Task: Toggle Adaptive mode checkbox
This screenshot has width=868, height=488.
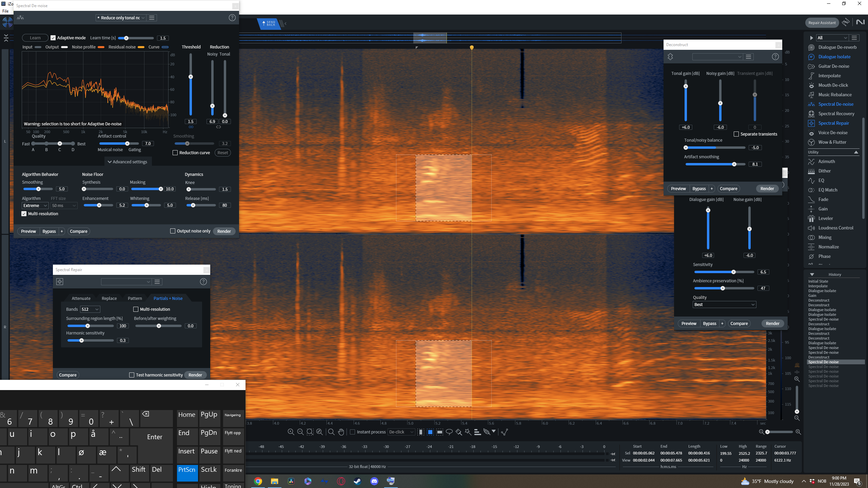Action: coord(53,38)
